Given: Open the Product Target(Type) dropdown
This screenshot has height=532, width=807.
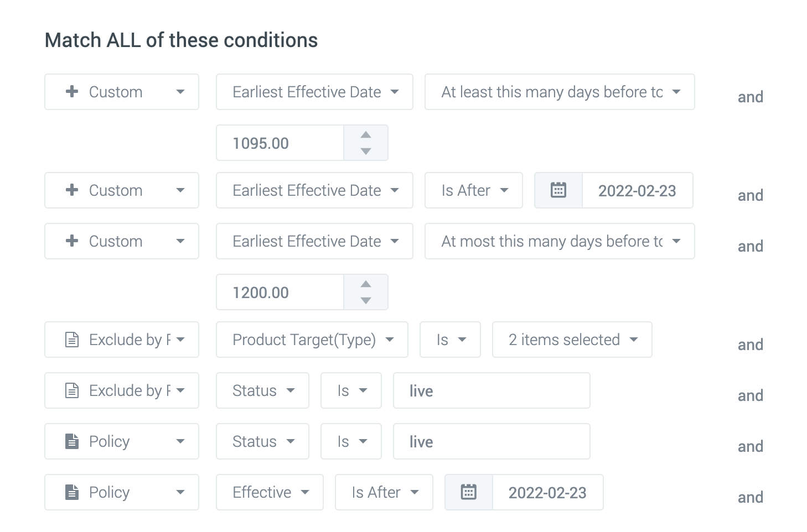Looking at the screenshot, I should coord(312,340).
